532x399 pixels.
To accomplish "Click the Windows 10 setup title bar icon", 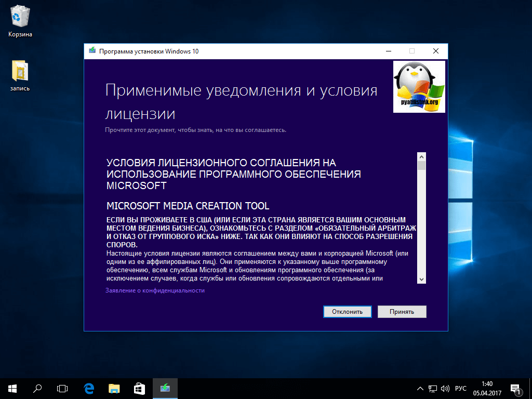I will pos(92,51).
